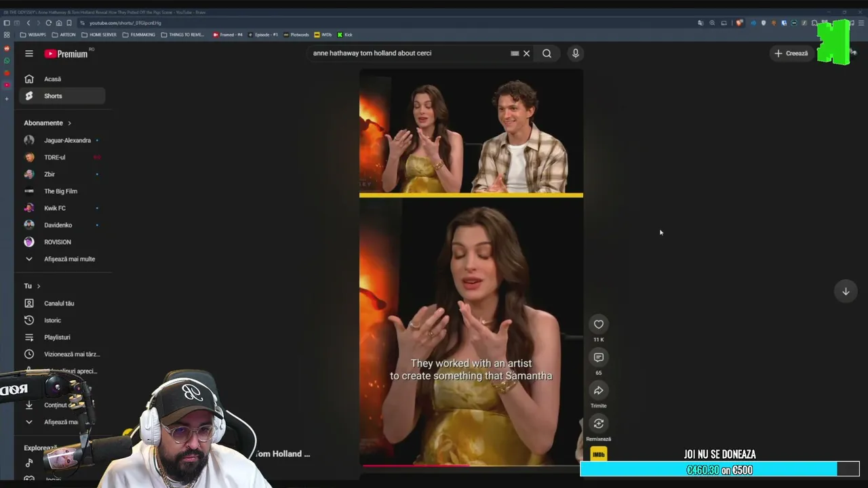The image size is (868, 488).
Task: Click the Brave Shields lion icon
Action: [x=739, y=23]
